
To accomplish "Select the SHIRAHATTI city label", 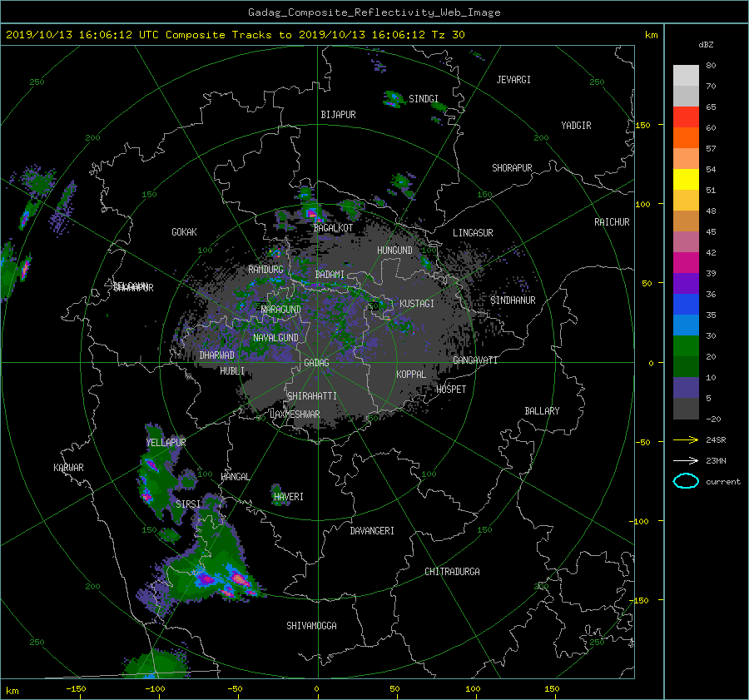I will [312, 396].
